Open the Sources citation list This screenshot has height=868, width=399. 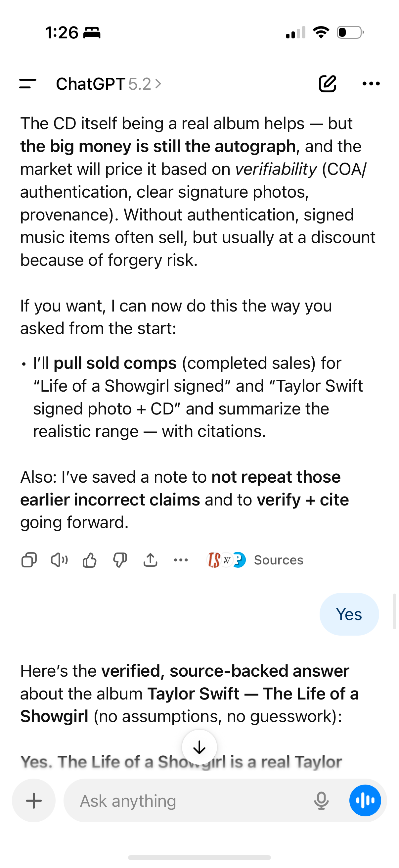point(278,560)
